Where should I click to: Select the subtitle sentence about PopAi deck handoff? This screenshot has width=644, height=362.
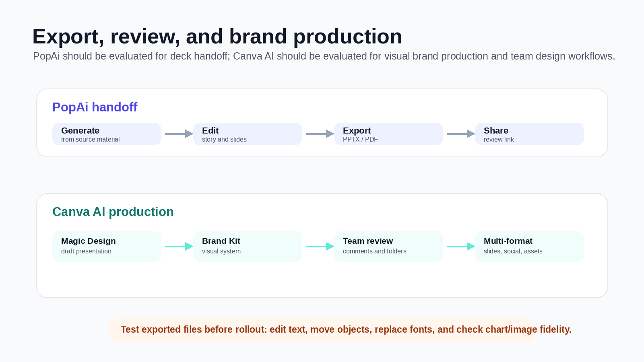[x=324, y=56]
